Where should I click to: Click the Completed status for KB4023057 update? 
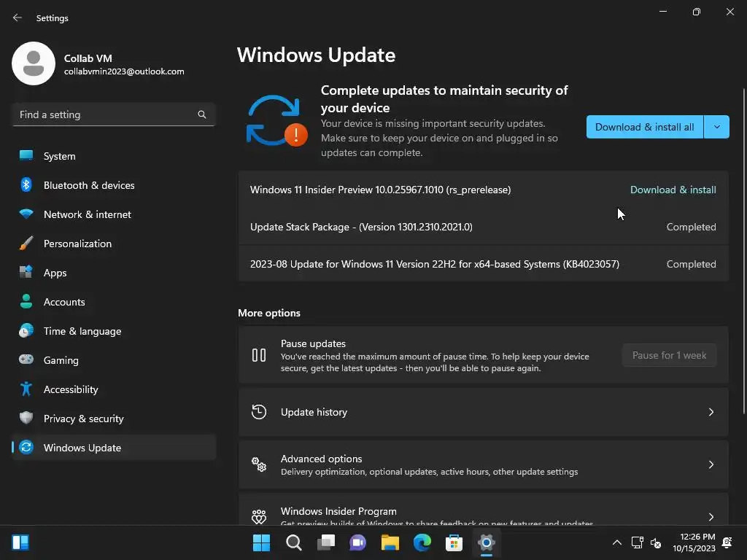click(x=691, y=264)
